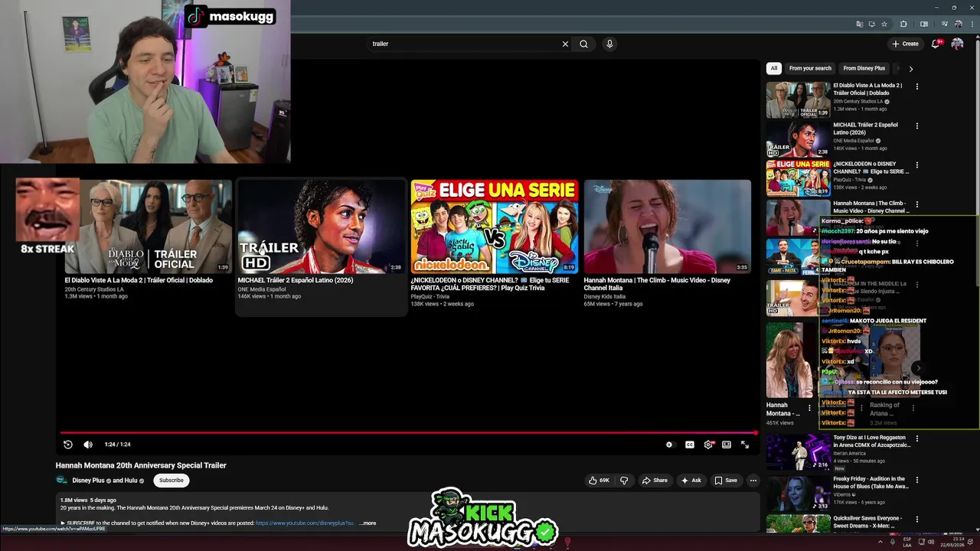Click the search magnifier button
Screen dimensions: 980x551
pyautogui.click(x=583, y=44)
